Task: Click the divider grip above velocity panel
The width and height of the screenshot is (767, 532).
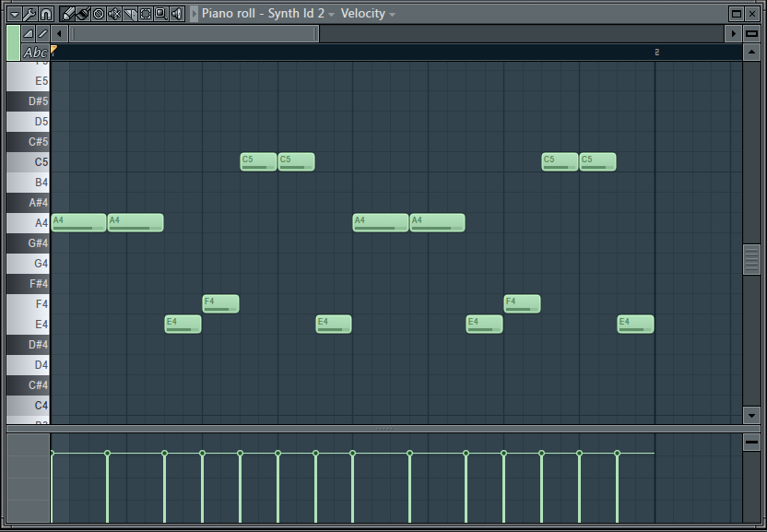Action: [x=383, y=429]
